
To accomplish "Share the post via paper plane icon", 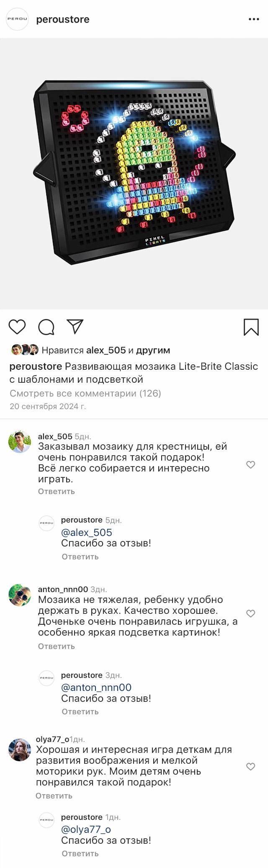I will pos(75,327).
